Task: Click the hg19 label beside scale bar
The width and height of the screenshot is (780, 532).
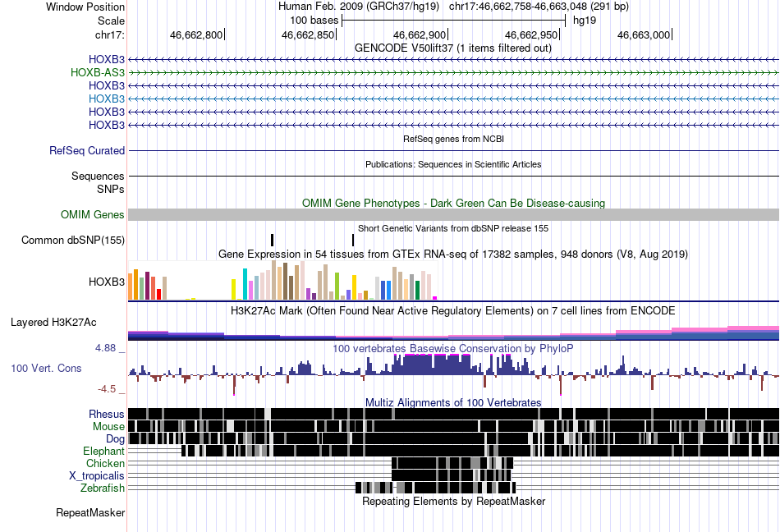Action: point(585,21)
